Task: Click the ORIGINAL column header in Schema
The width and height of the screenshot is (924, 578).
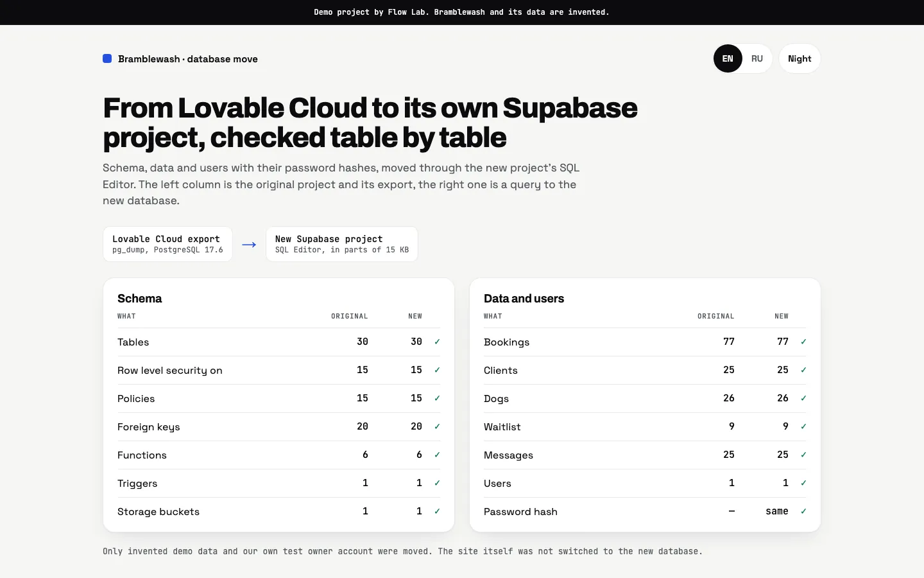Action: [350, 316]
